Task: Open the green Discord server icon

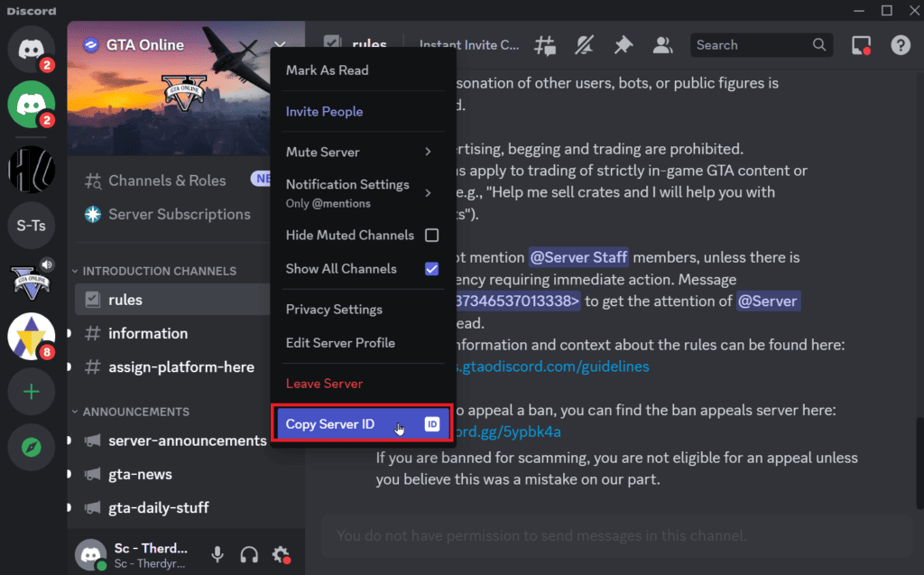Action: 32,105
